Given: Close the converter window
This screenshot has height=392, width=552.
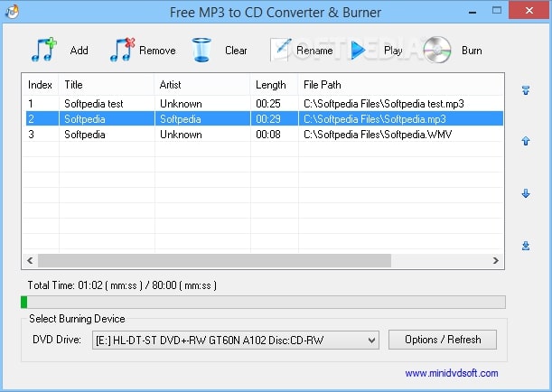Looking at the screenshot, I should coord(529,11).
